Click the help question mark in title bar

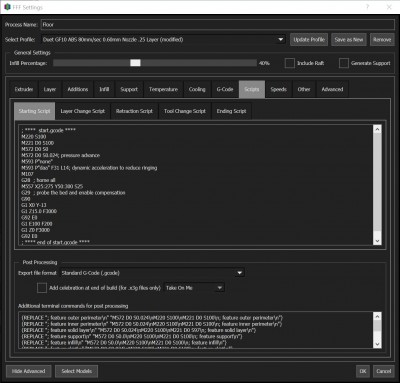(368, 7)
